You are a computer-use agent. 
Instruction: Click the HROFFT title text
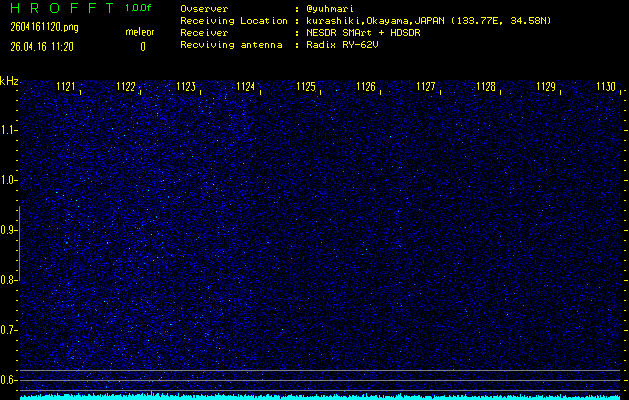point(60,8)
